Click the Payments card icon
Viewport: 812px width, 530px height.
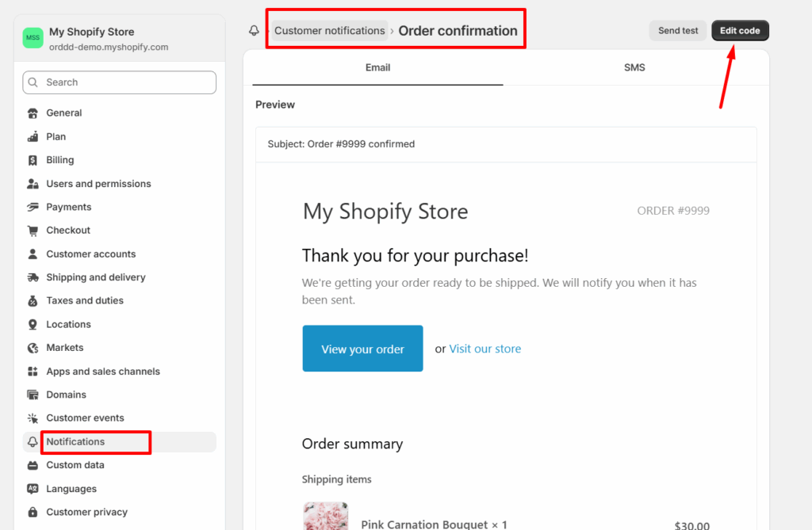coord(33,207)
